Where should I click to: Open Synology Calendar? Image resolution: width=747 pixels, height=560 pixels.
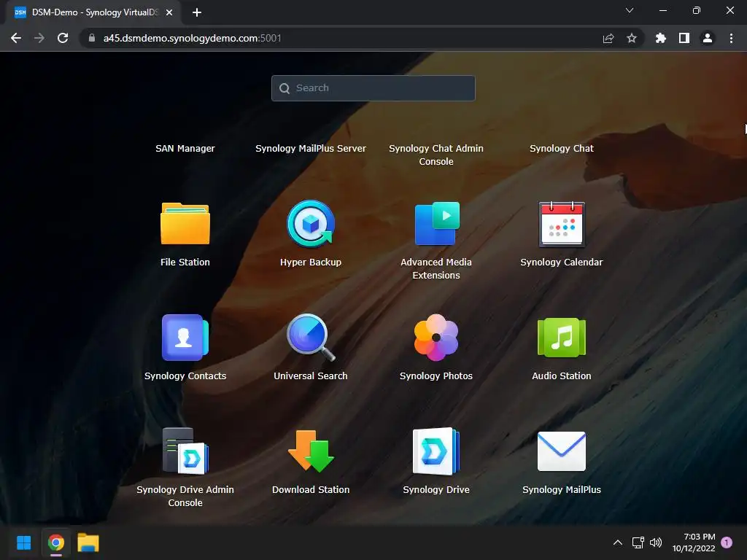pyautogui.click(x=562, y=224)
